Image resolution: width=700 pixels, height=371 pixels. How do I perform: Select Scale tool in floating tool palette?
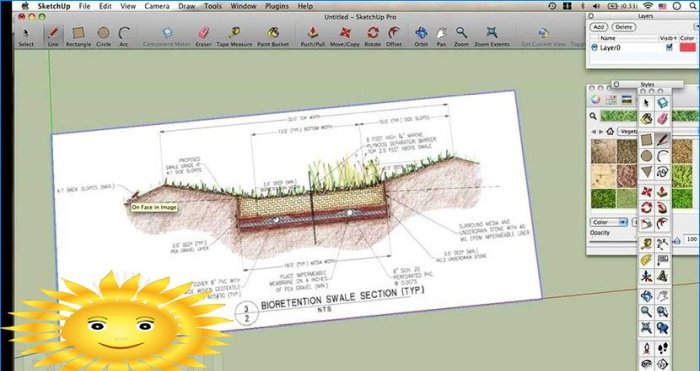click(x=646, y=224)
